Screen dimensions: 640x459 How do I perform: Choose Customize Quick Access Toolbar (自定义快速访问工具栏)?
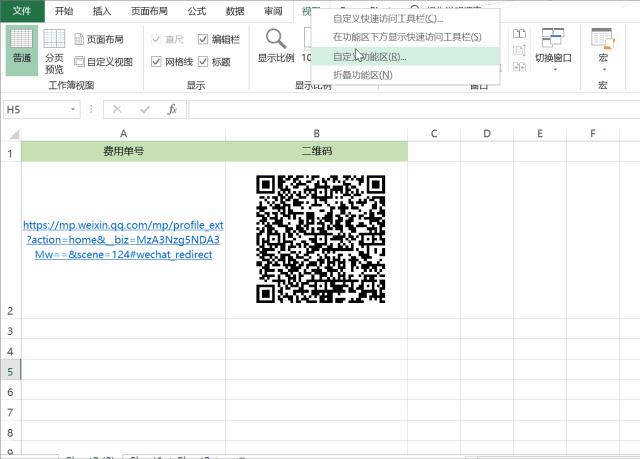406,19
